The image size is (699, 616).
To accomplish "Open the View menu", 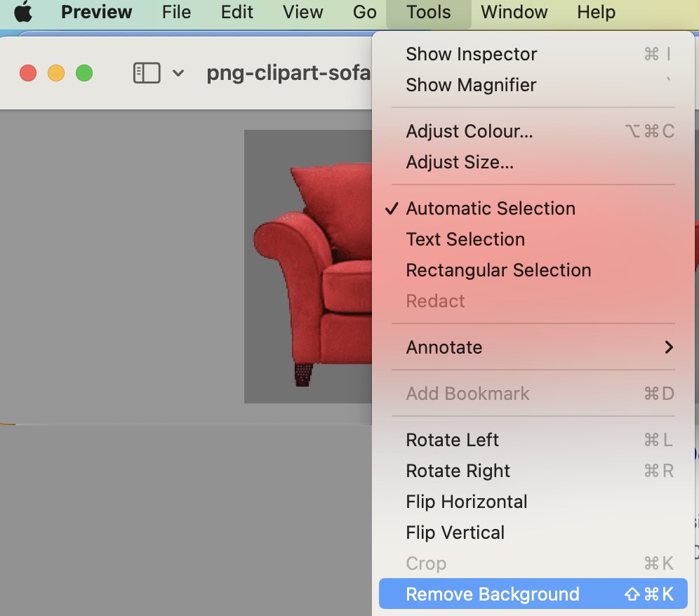I will [302, 12].
